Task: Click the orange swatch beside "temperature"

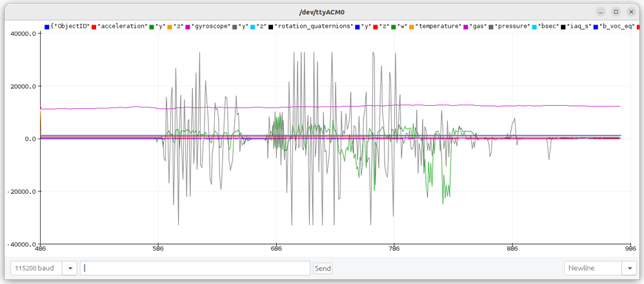Action: pos(412,26)
